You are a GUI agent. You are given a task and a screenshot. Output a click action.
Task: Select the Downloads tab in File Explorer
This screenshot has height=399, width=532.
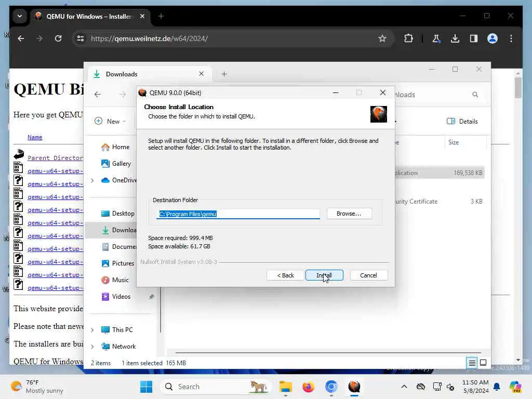pos(149,74)
